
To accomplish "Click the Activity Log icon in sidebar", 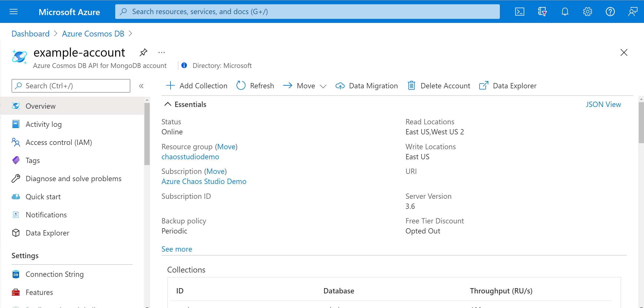I will click(x=16, y=124).
